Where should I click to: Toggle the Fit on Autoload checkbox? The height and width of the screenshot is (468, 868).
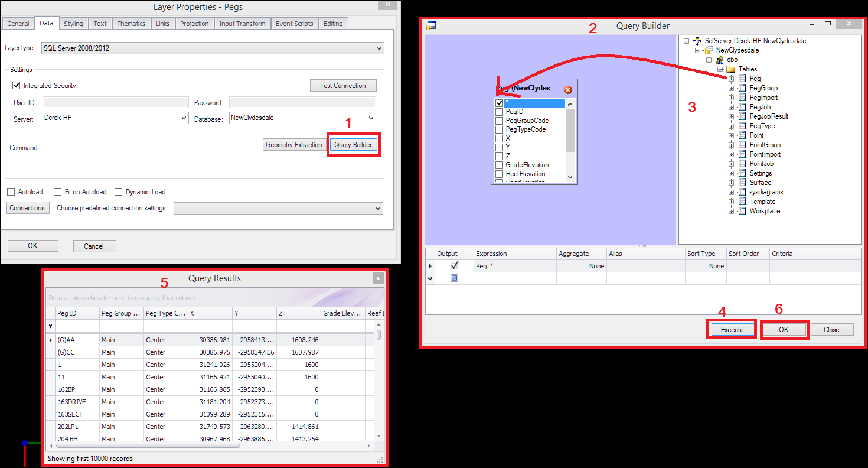pyautogui.click(x=58, y=192)
